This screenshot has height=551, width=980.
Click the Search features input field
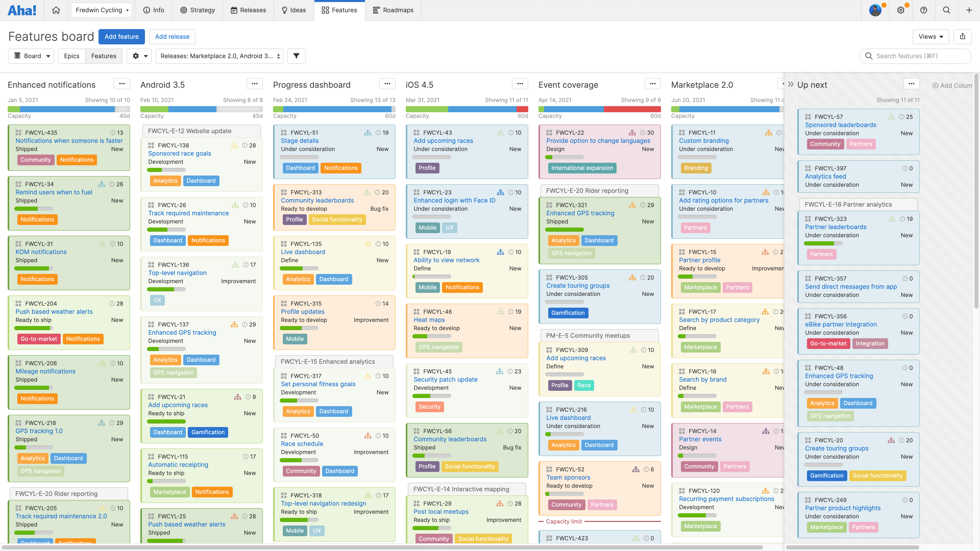(915, 56)
